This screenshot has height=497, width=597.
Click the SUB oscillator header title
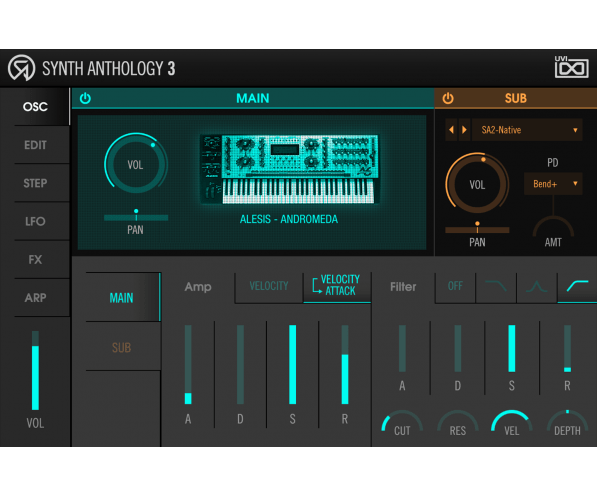click(516, 98)
